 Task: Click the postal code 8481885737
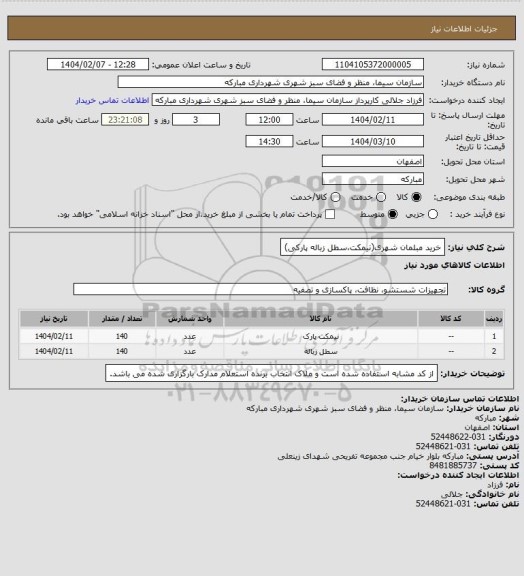click(453, 466)
